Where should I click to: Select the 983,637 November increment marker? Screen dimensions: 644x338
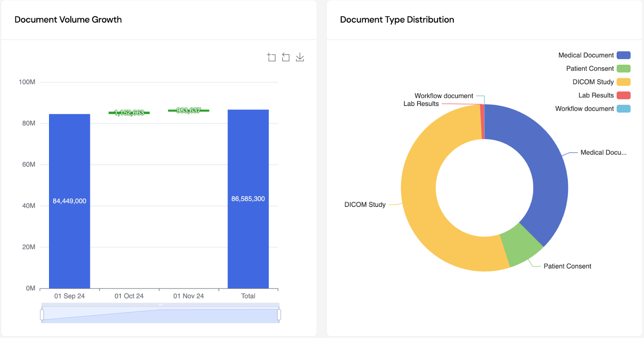coord(189,110)
